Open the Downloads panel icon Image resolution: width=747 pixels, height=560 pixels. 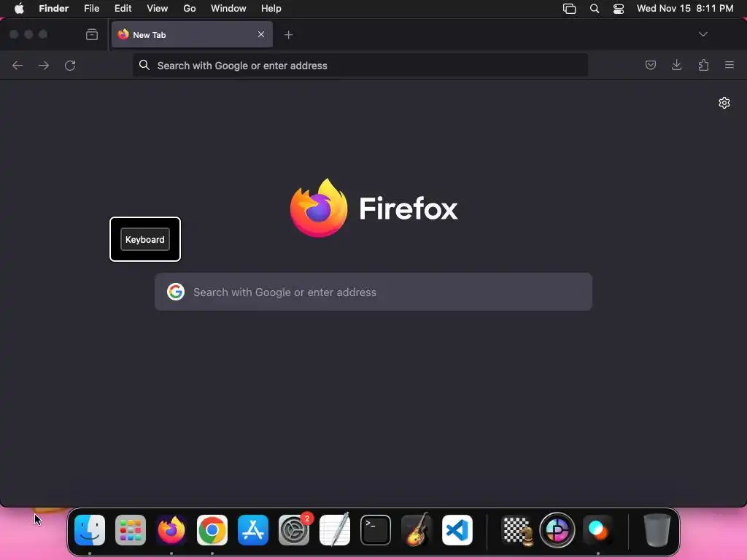pos(676,65)
